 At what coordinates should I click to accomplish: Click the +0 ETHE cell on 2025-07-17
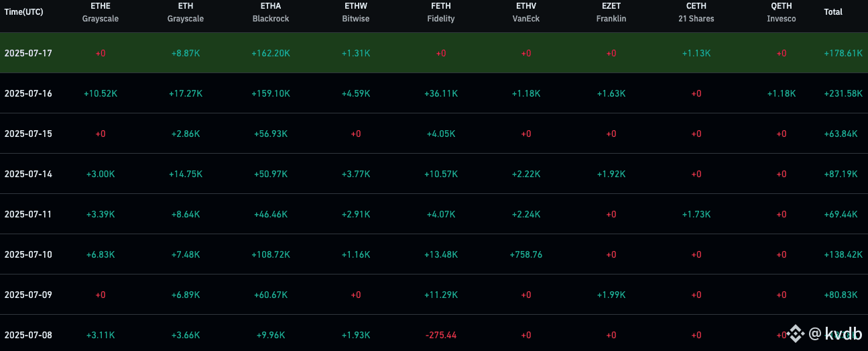click(x=101, y=53)
